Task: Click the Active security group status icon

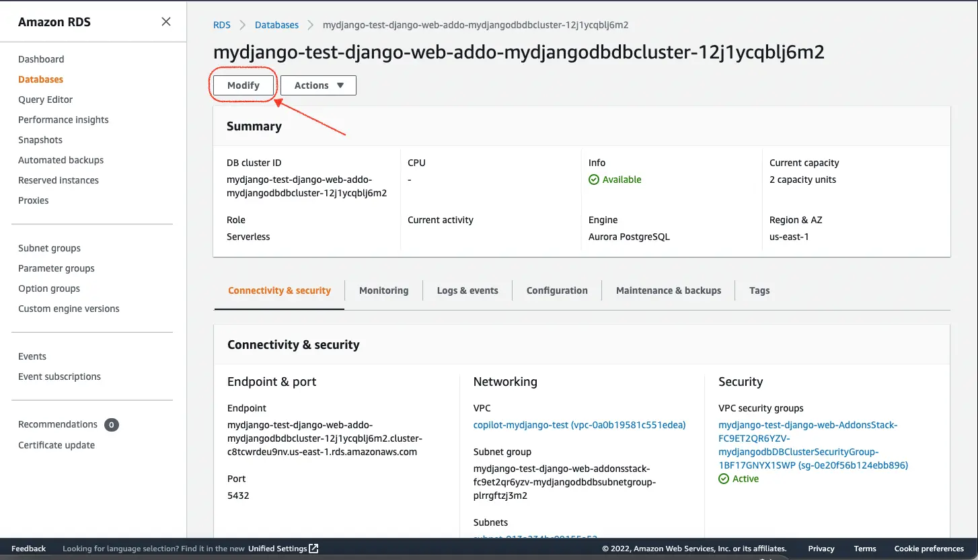Action: pyautogui.click(x=724, y=479)
